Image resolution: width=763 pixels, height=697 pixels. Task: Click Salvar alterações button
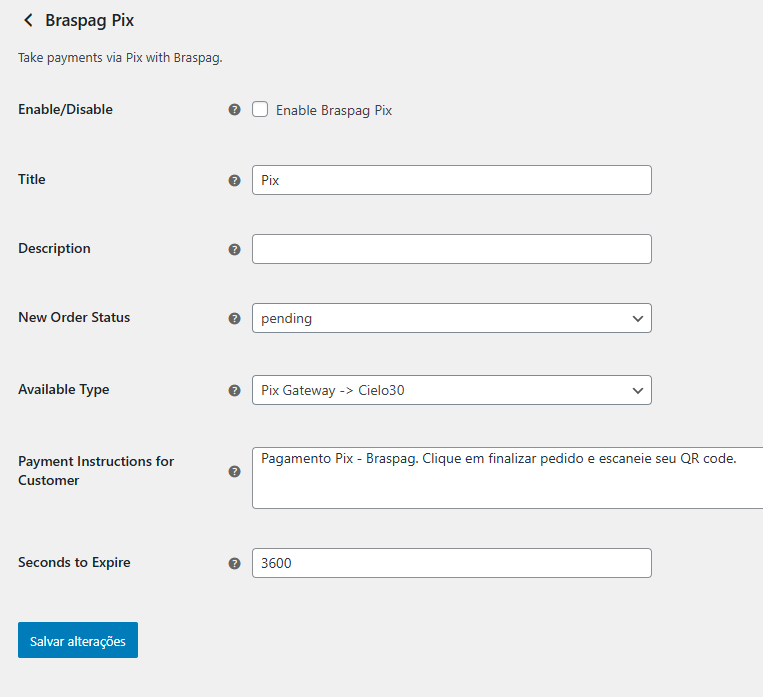point(78,640)
